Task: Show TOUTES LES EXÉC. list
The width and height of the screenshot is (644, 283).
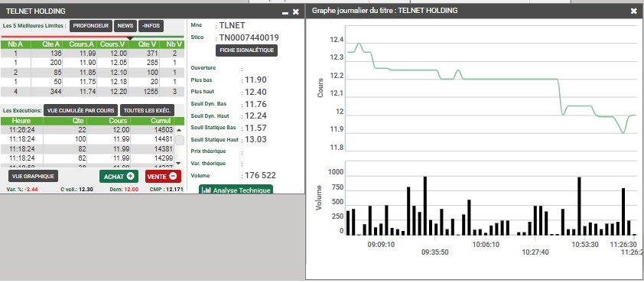Action: tap(148, 110)
